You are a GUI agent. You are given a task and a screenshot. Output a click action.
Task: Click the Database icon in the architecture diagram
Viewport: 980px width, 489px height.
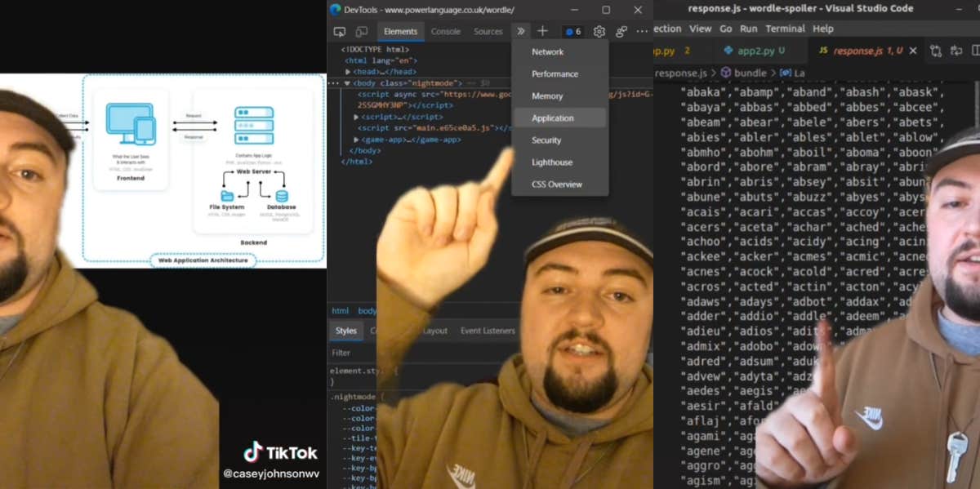[282, 196]
